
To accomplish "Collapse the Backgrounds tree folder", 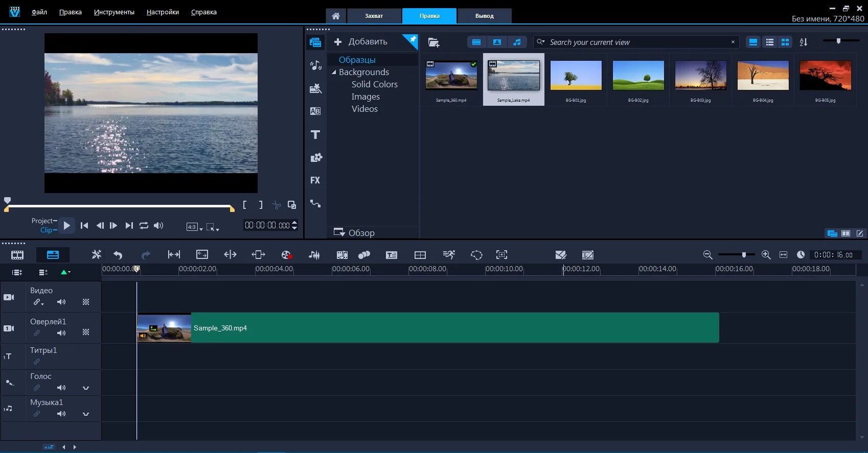I will tap(334, 73).
